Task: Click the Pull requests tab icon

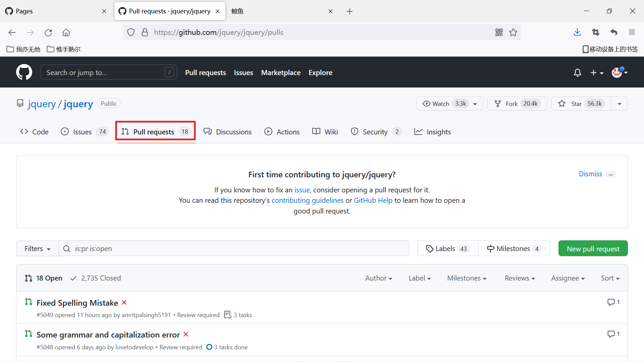Action: pos(125,131)
